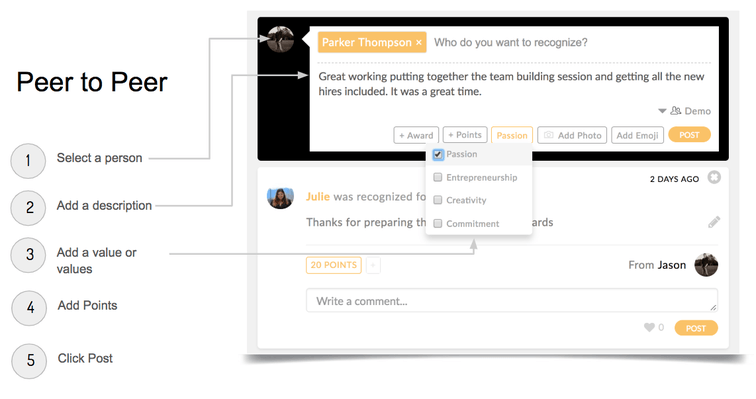Click the star badge icon beside 2 DAYS AGO

(714, 178)
